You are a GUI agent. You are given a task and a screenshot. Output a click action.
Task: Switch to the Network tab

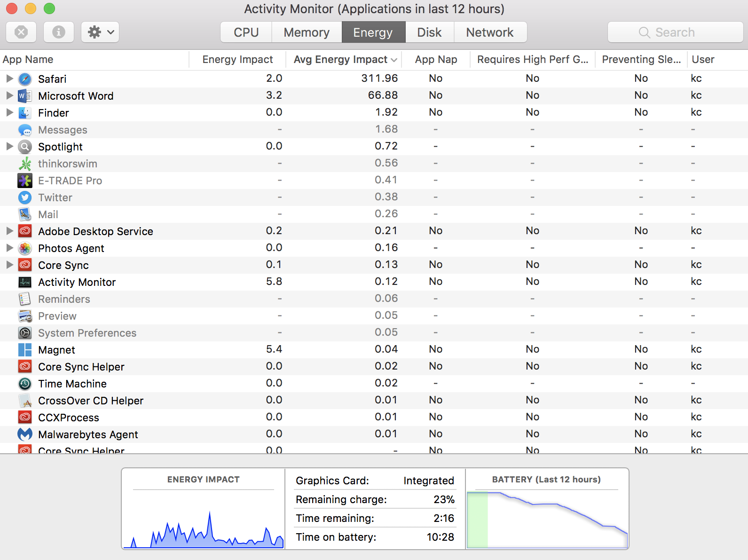coord(490,32)
